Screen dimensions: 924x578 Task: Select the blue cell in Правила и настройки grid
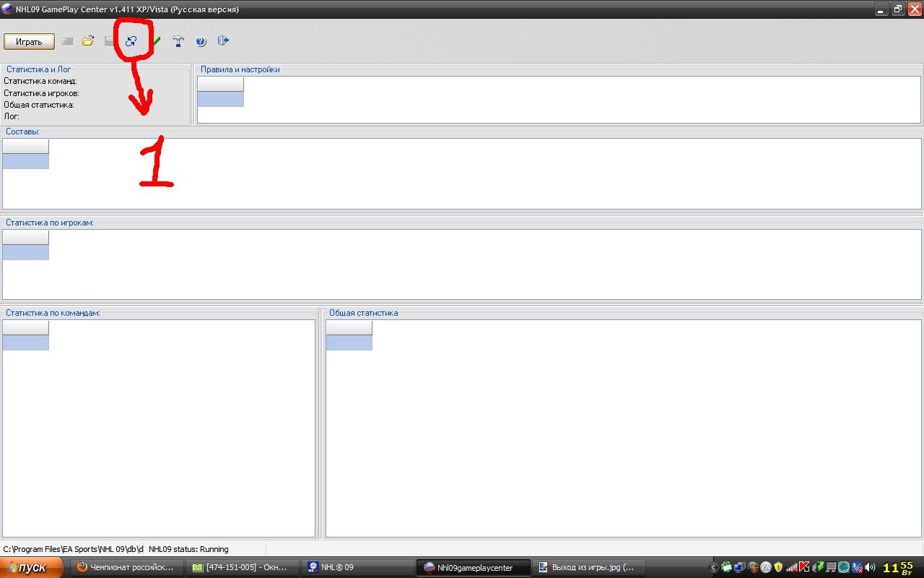[221, 99]
